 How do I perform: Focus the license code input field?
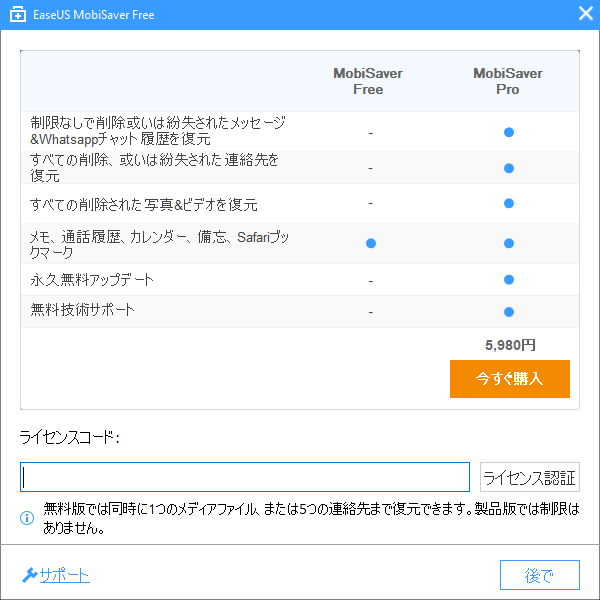(245, 477)
